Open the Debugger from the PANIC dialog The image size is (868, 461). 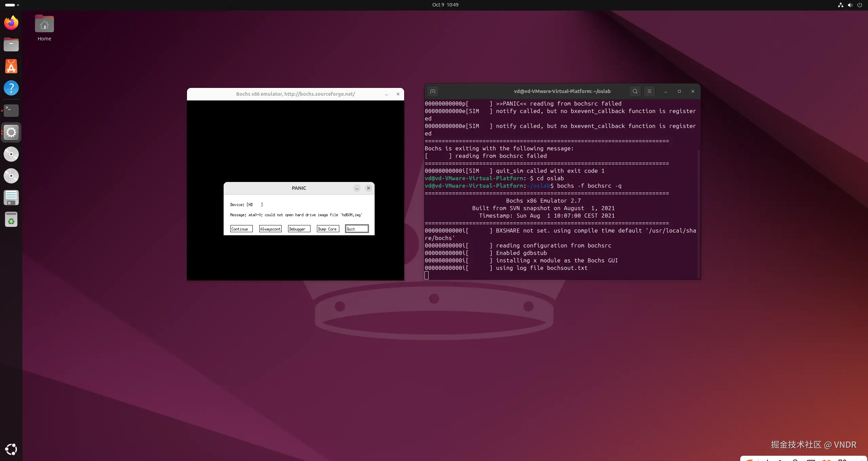coord(299,229)
